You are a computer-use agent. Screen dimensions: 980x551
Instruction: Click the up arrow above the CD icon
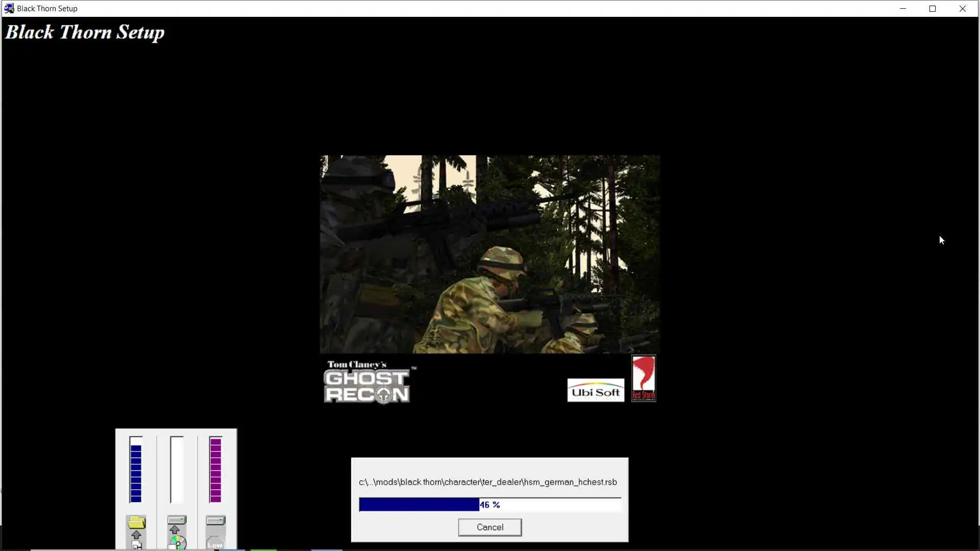click(x=175, y=530)
